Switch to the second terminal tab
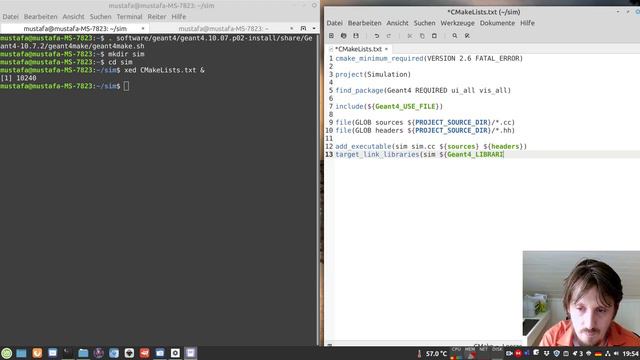The image size is (640, 360). (x=223, y=29)
